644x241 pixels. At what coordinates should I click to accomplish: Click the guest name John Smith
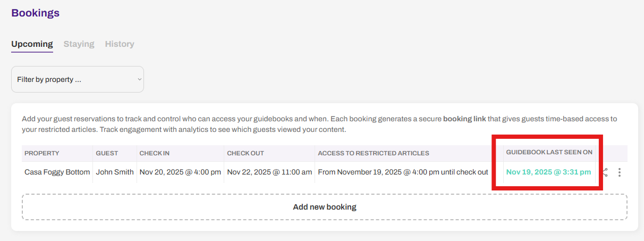[115, 172]
